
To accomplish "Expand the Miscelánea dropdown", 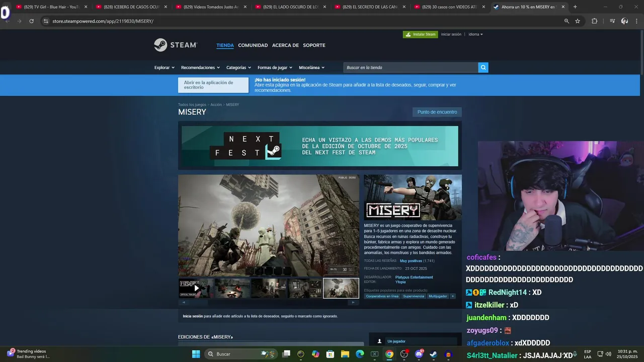I will click(x=311, y=67).
